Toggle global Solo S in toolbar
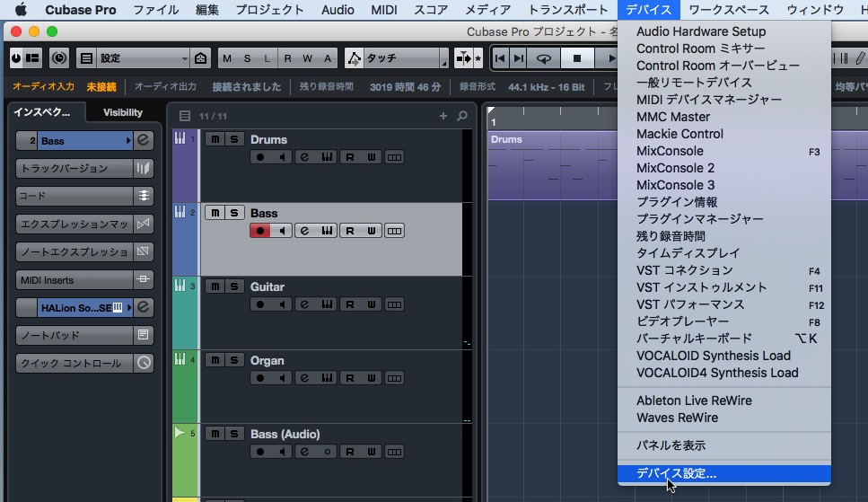 [247, 58]
